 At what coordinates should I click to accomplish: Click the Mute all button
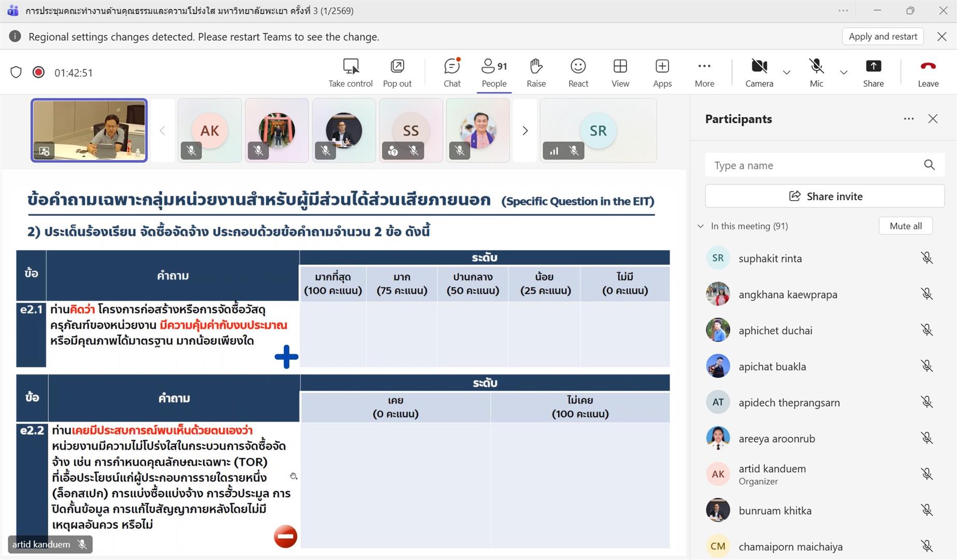click(905, 226)
